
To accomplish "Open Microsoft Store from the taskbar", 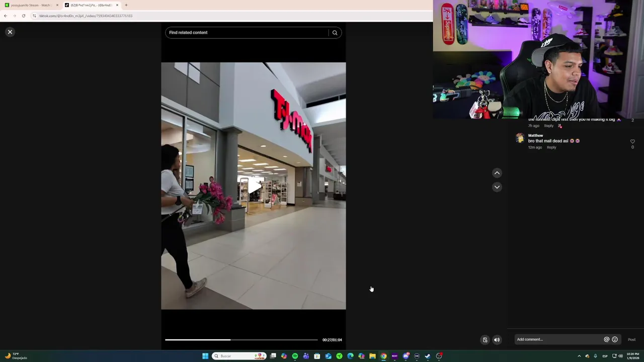I will coord(317,356).
